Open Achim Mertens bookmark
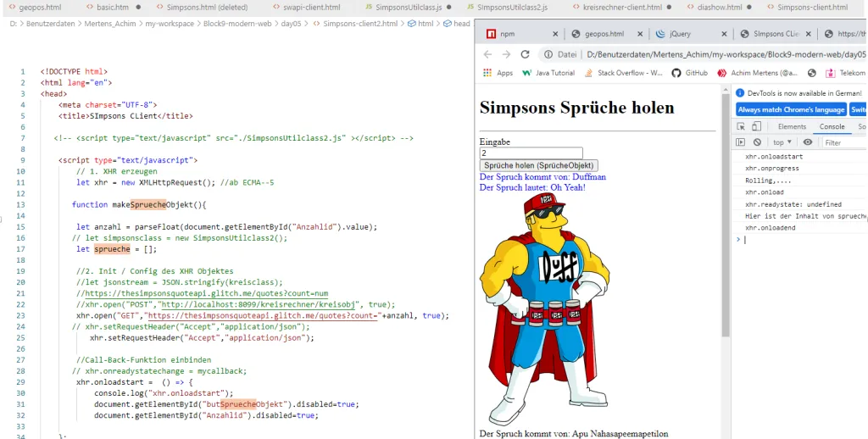The image size is (868, 439). (x=758, y=73)
